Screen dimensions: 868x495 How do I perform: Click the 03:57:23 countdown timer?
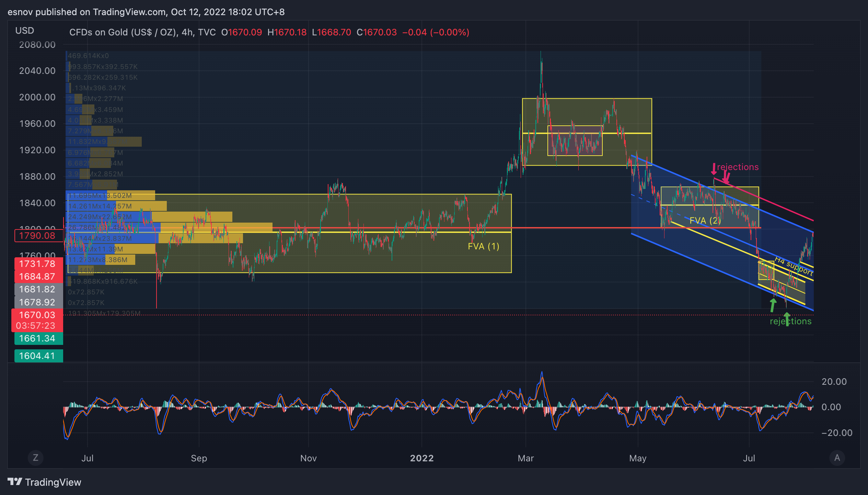pos(36,326)
